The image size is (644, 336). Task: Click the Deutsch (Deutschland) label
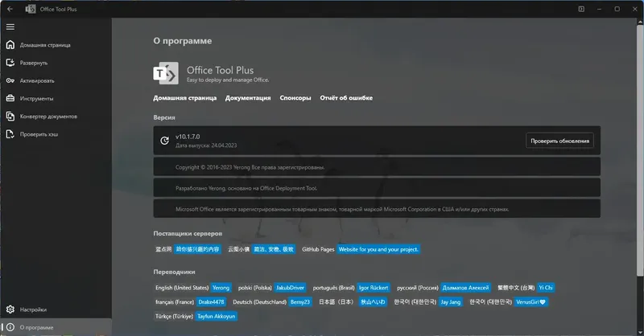259,302
